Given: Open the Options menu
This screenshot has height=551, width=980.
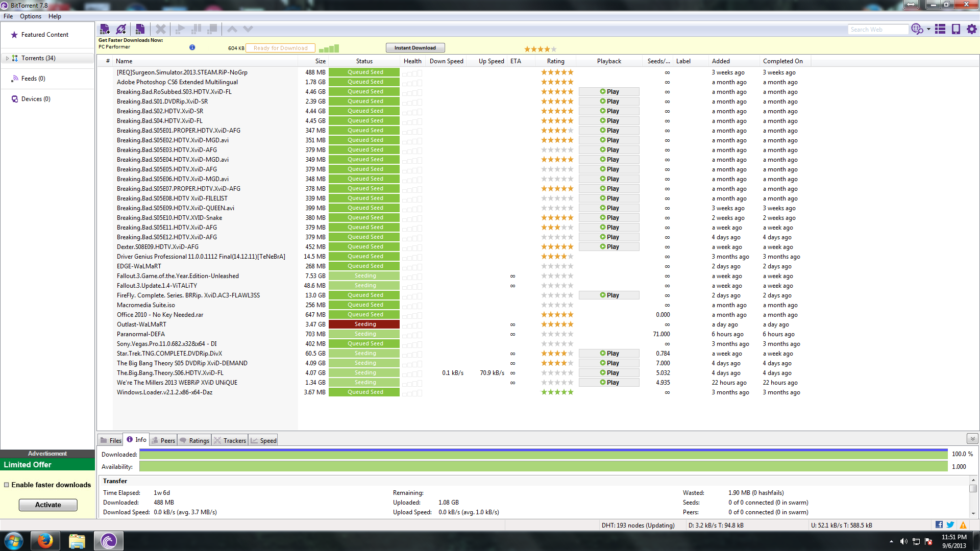Looking at the screenshot, I should point(31,16).
